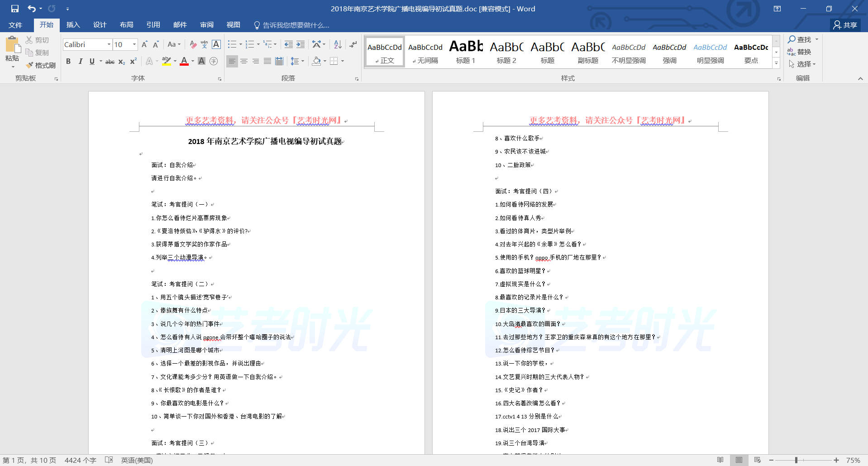Image resolution: width=868 pixels, height=466 pixels.
Task: Expand the styles gallery
Action: coord(776,63)
